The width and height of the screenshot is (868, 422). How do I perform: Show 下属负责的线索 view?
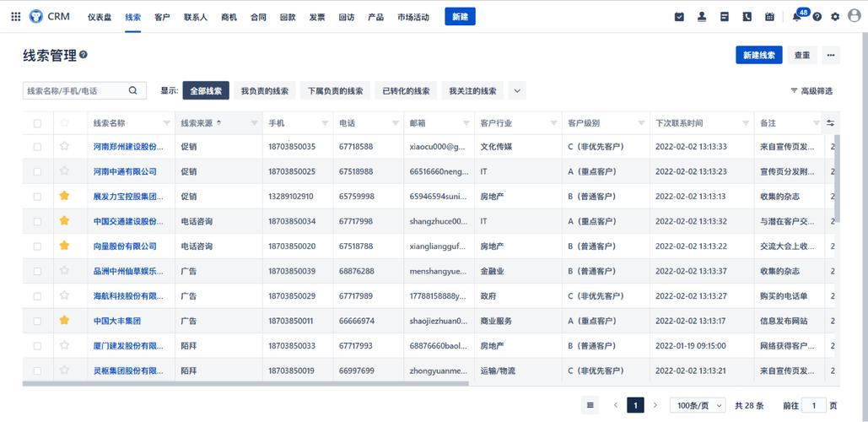[336, 91]
